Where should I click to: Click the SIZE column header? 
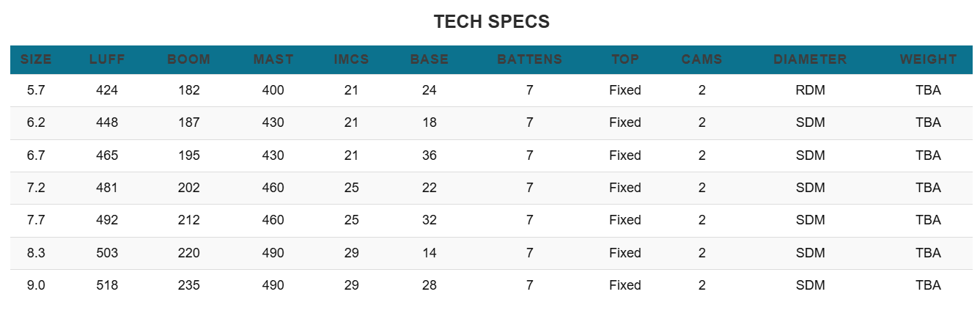point(36,59)
